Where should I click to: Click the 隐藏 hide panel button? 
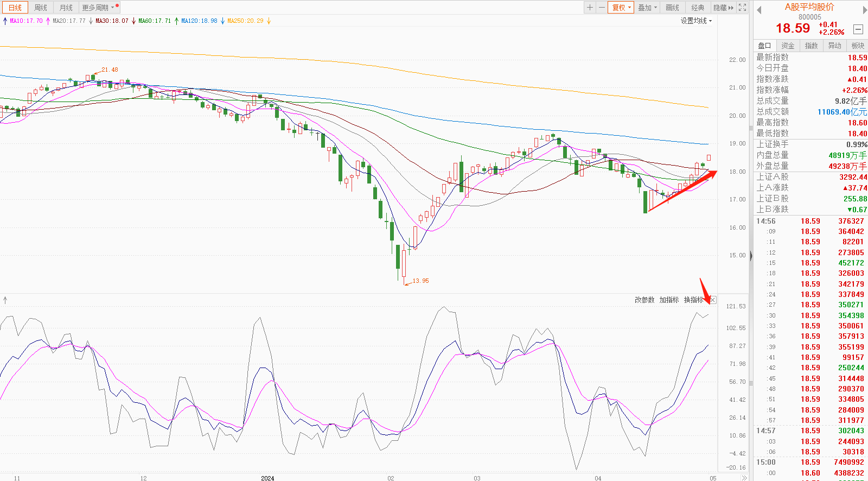[723, 8]
